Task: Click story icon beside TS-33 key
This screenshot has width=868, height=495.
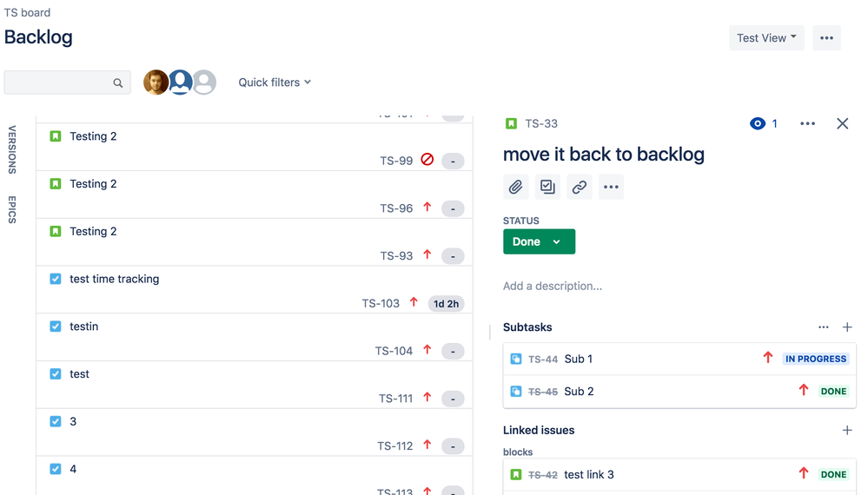Action: (511, 123)
